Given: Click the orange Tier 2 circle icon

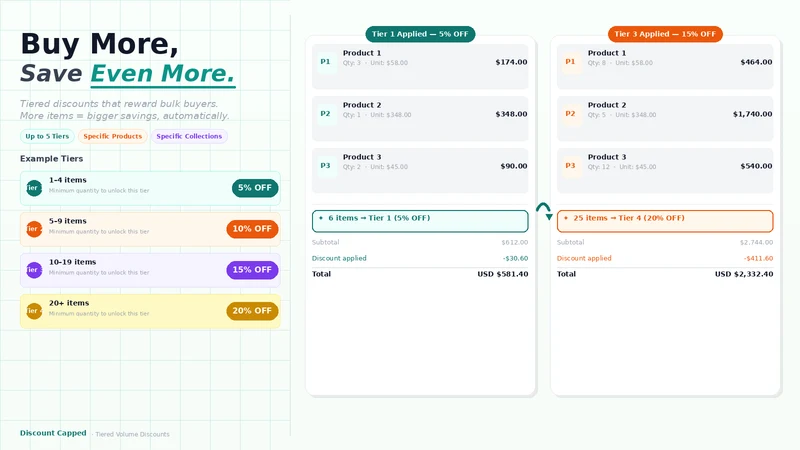Looking at the screenshot, I should coord(34,229).
